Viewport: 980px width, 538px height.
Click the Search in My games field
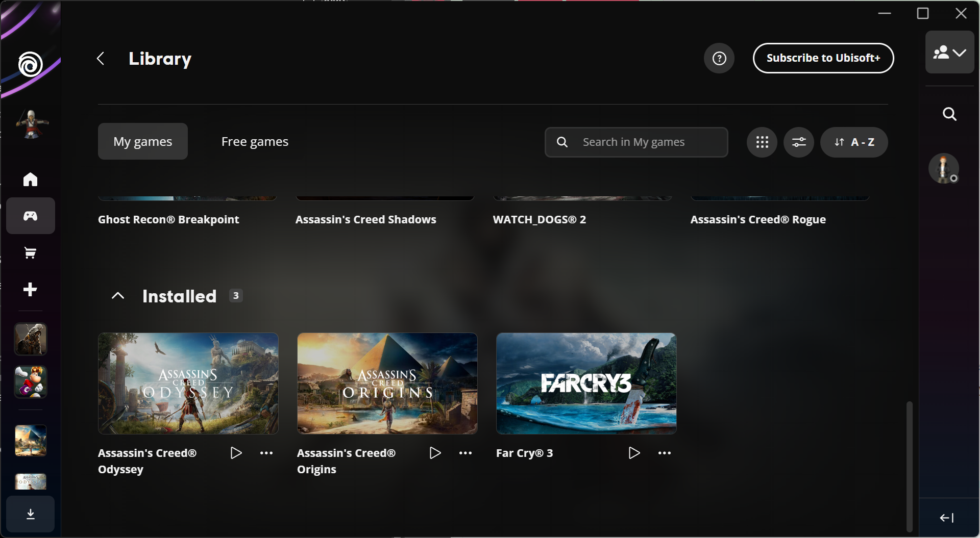(x=636, y=142)
